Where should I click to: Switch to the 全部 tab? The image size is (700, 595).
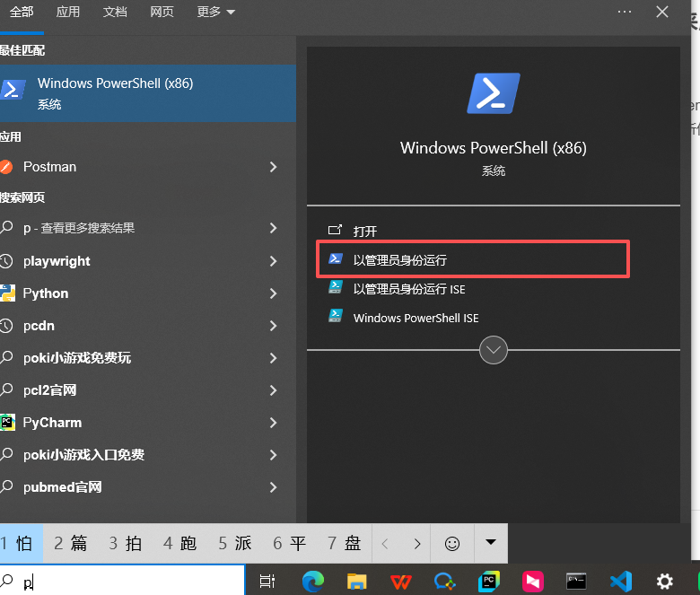(21, 12)
